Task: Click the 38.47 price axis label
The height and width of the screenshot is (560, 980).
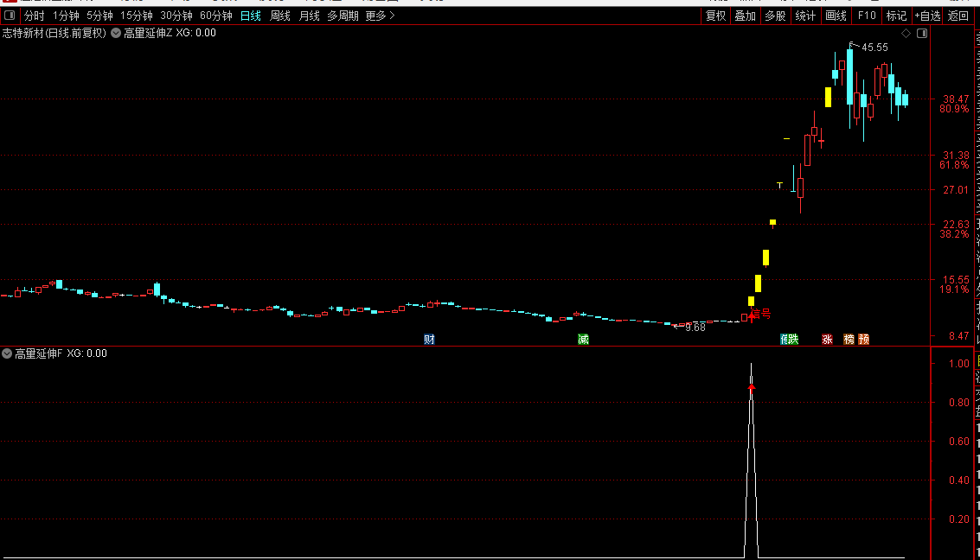Action: coord(956,99)
